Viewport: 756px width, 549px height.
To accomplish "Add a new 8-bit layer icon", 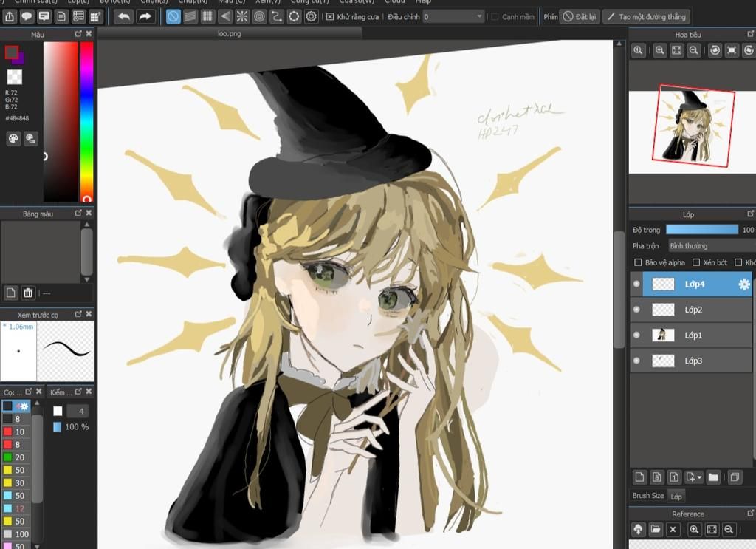I will click(656, 477).
